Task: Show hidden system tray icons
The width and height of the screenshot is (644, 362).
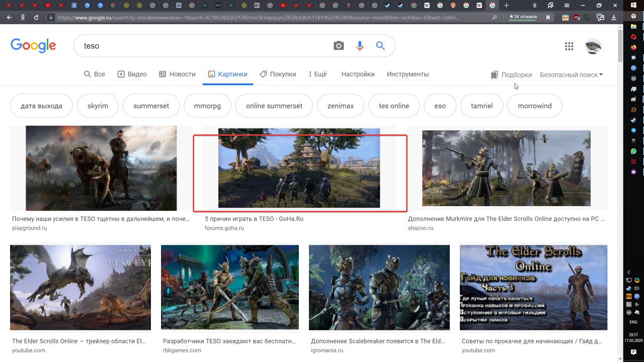Action: [x=629, y=272]
